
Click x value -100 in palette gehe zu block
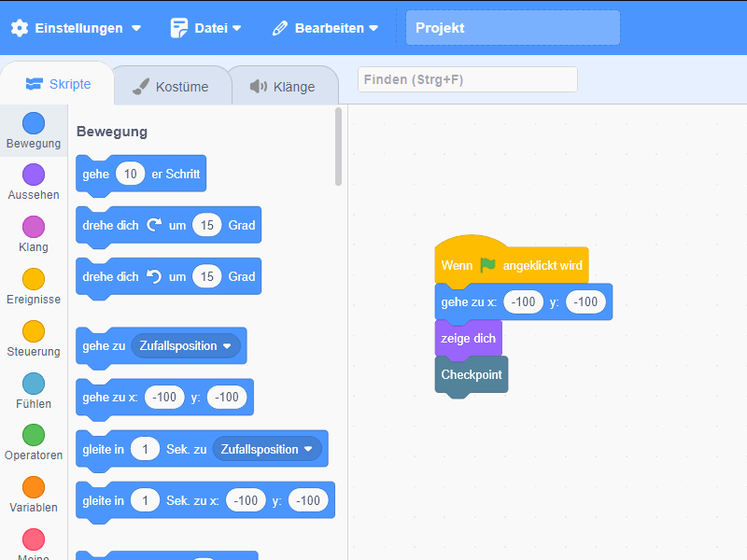tap(164, 397)
